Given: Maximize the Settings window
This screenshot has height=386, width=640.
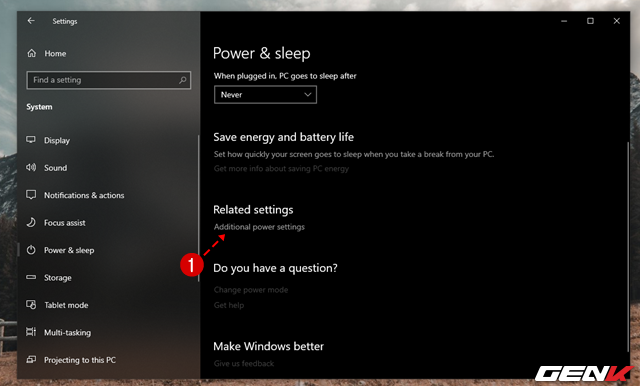Looking at the screenshot, I should pos(590,21).
